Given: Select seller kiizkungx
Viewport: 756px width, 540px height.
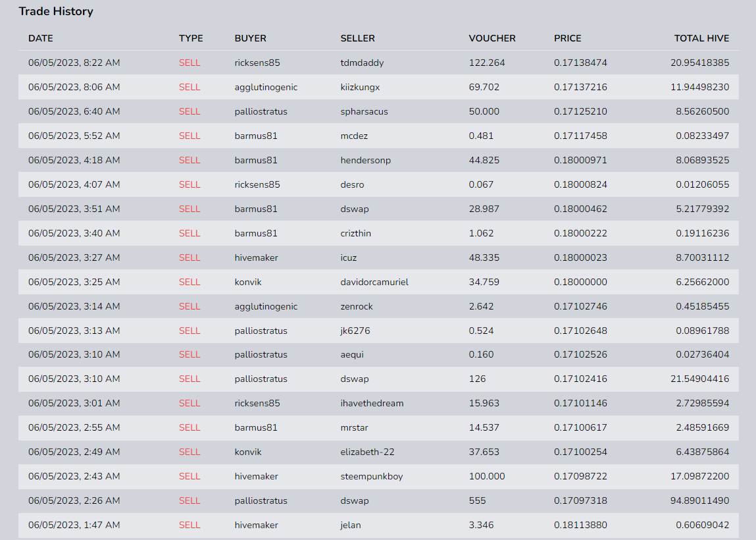Looking at the screenshot, I should [x=360, y=88].
